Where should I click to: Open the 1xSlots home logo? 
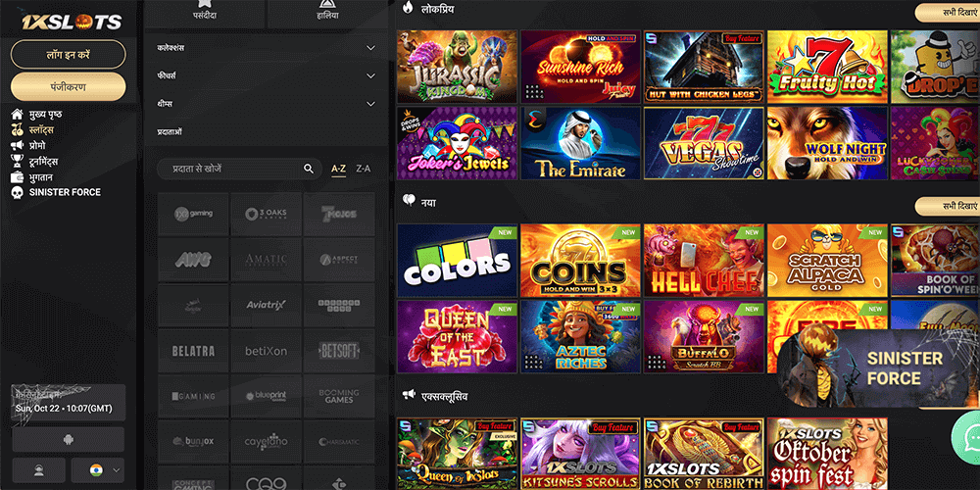pos(72,22)
